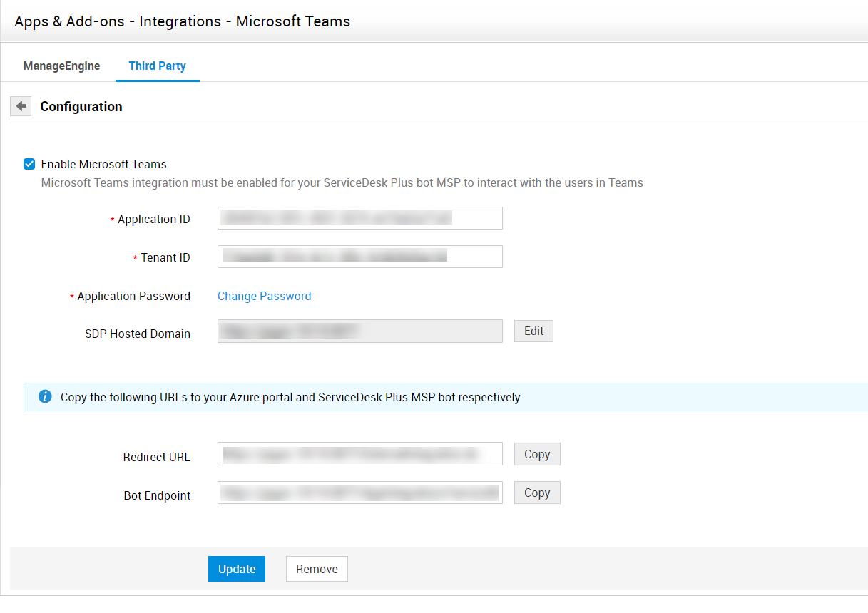This screenshot has width=868, height=613.
Task: Click the back arrow beside Configuration
Action: (21, 106)
